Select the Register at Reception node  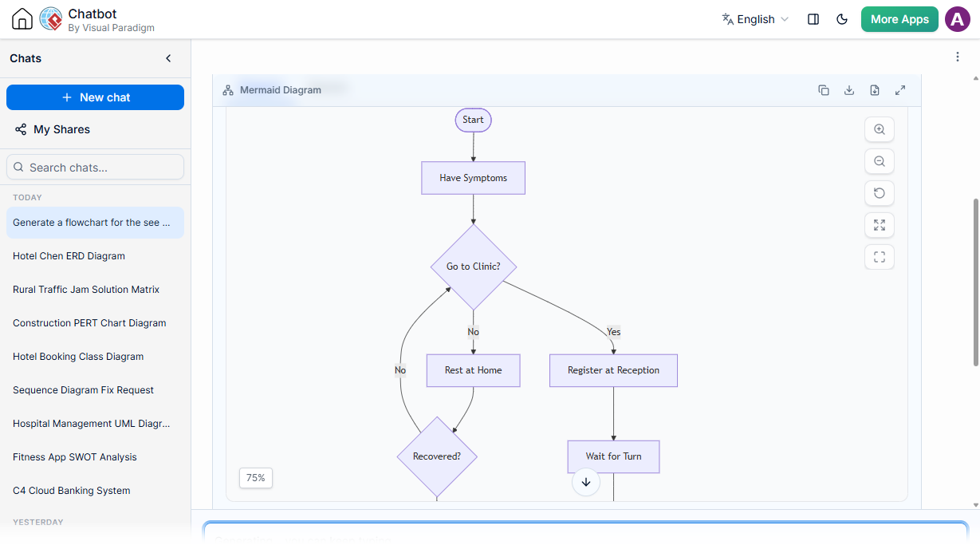613,370
